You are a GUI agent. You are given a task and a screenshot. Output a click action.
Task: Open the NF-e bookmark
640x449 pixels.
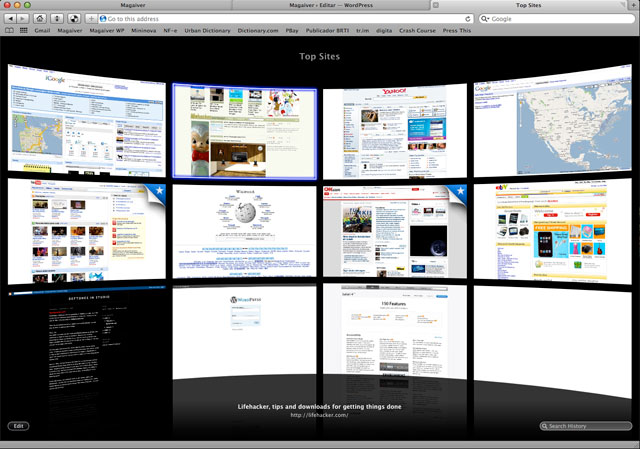click(170, 31)
